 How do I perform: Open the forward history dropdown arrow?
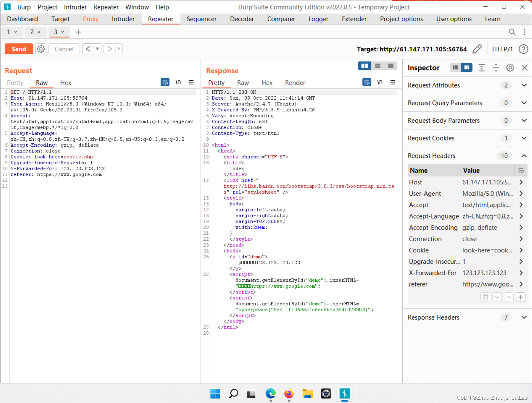click(x=119, y=49)
